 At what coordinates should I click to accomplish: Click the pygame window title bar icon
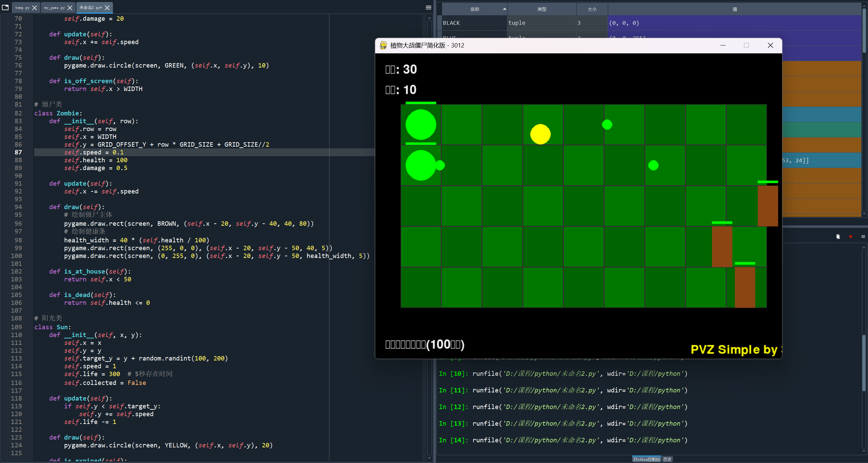click(383, 45)
